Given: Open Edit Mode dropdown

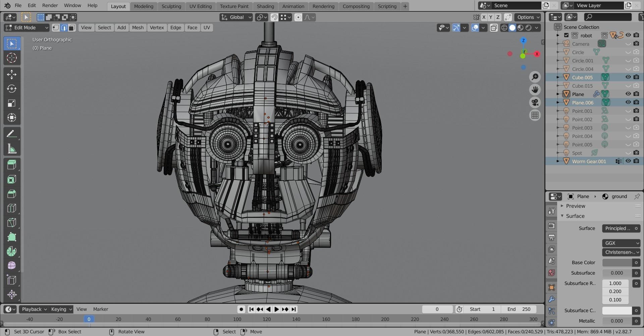Looking at the screenshot, I should coord(27,28).
